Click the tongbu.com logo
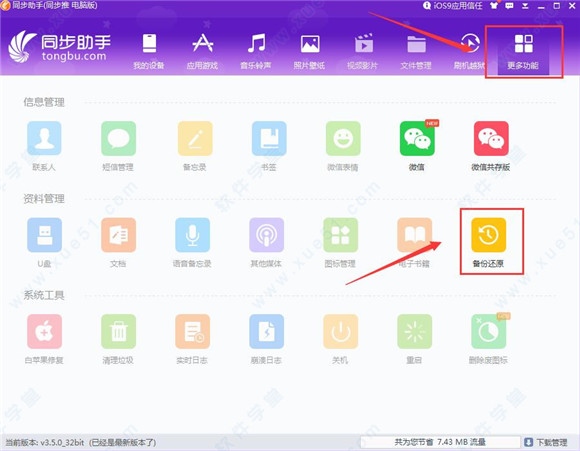580x451 pixels. tap(60, 47)
